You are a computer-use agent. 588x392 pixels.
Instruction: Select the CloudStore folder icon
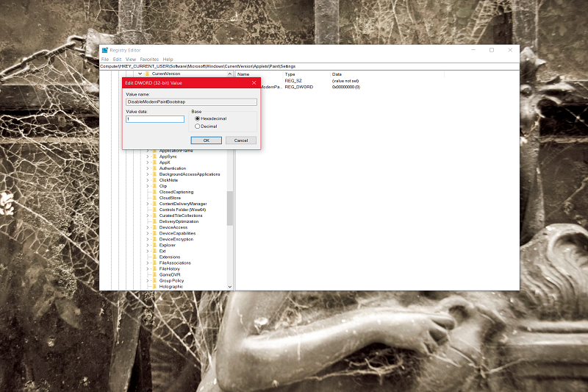click(x=154, y=198)
